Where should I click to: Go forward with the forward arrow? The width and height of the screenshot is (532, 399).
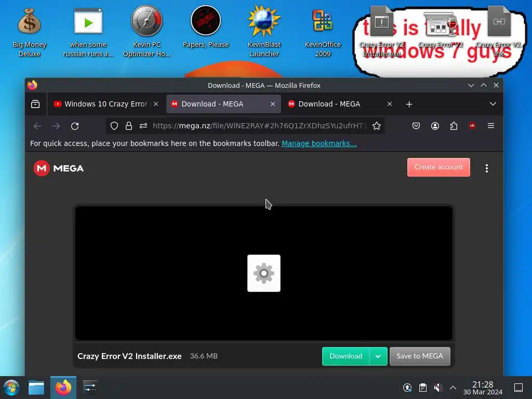(56, 126)
